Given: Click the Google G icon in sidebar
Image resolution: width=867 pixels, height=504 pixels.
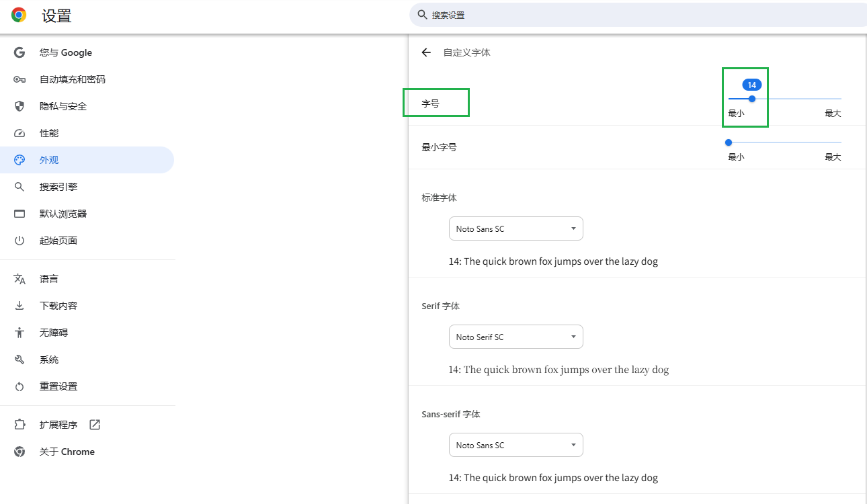Looking at the screenshot, I should point(19,52).
